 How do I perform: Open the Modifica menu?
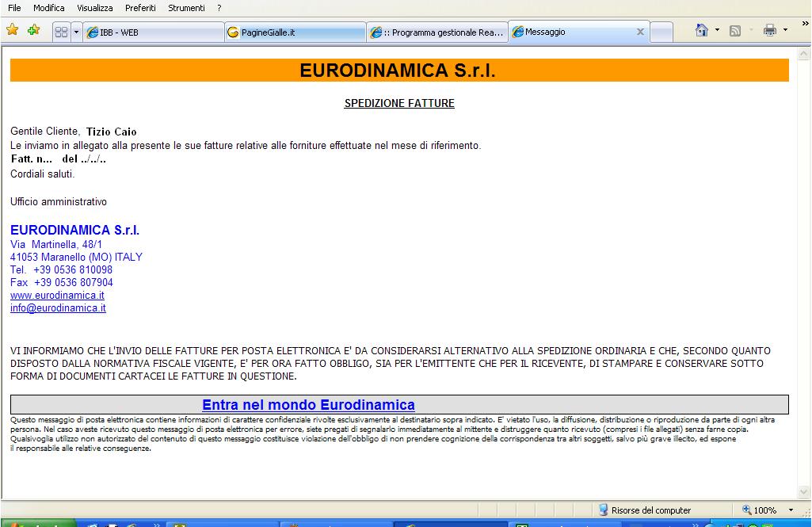click(48, 8)
